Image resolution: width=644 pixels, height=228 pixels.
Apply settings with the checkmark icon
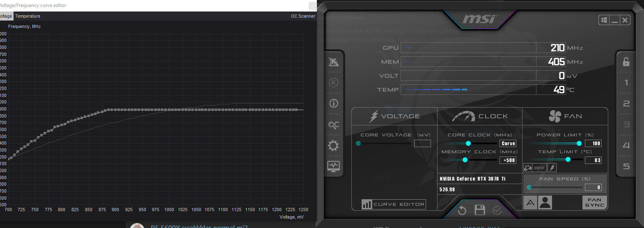click(x=497, y=210)
